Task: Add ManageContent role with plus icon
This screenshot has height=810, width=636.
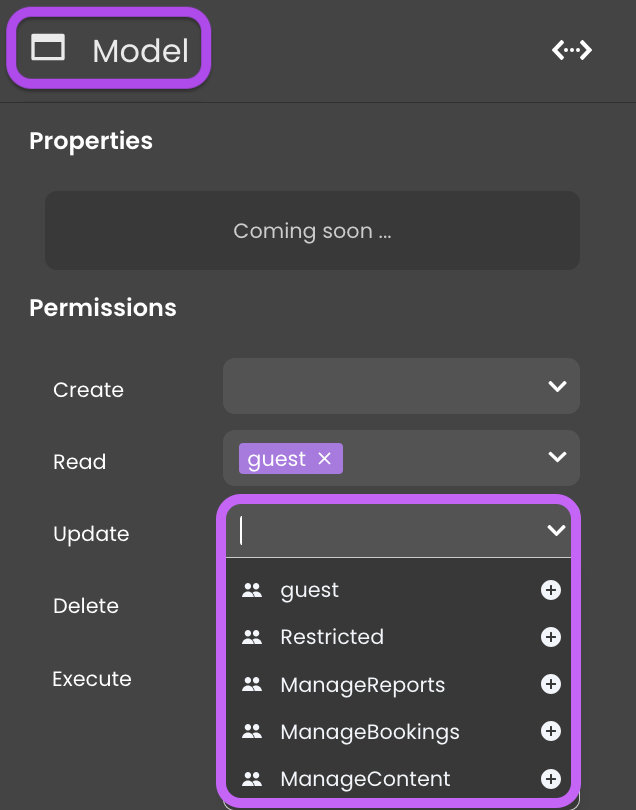Action: (x=551, y=778)
